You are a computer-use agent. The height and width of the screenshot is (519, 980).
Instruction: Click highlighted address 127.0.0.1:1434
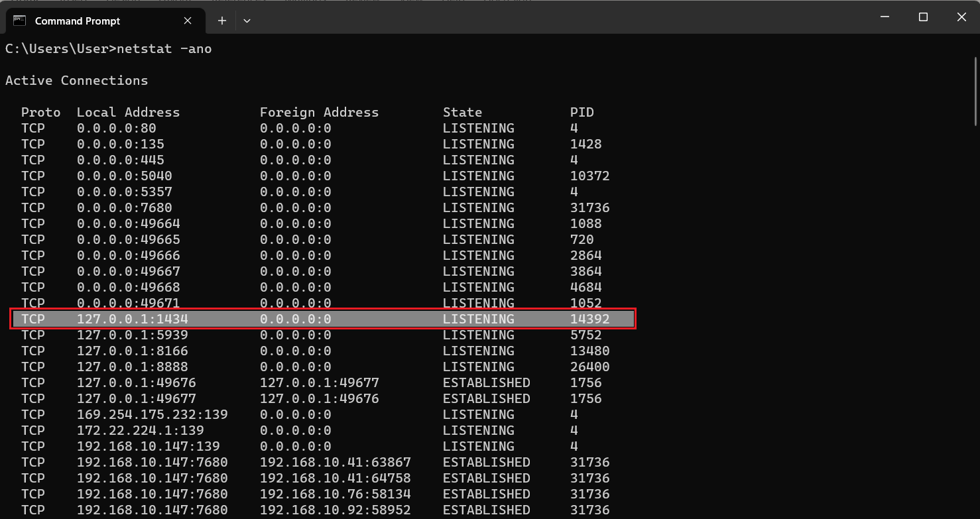[133, 319]
